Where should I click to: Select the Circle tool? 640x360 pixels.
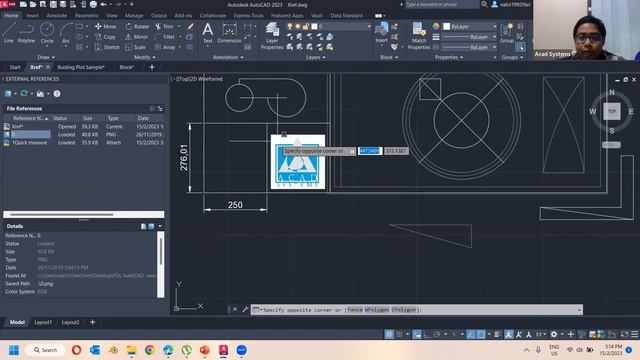click(x=47, y=33)
